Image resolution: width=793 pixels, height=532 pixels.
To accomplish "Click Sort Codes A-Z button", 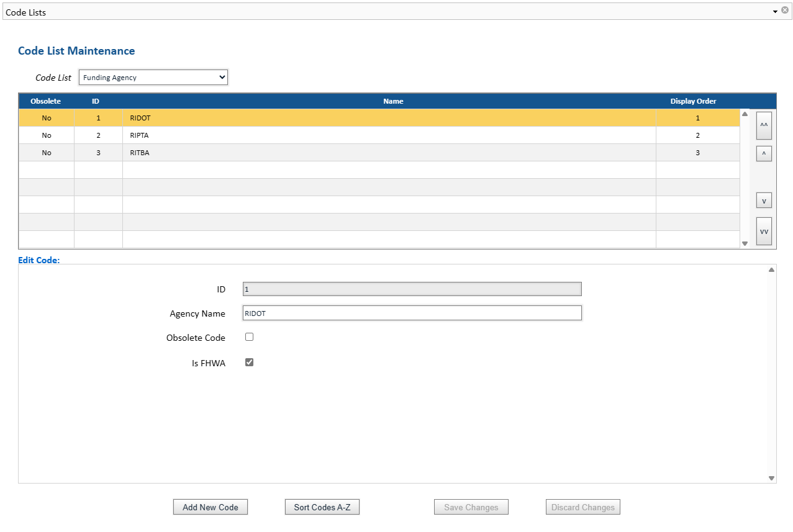I will coord(322,507).
